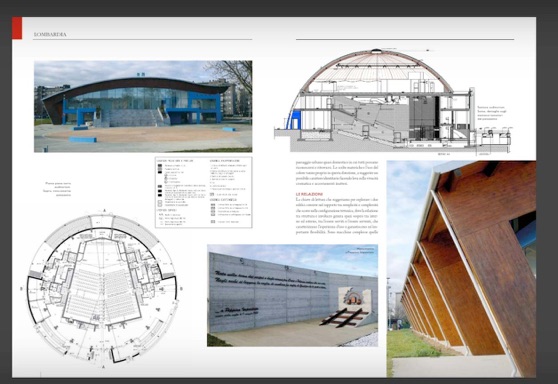Click the blue auditorium building exterior photo
Image resolution: width=558 pixels, height=384 pixels.
coord(143,106)
